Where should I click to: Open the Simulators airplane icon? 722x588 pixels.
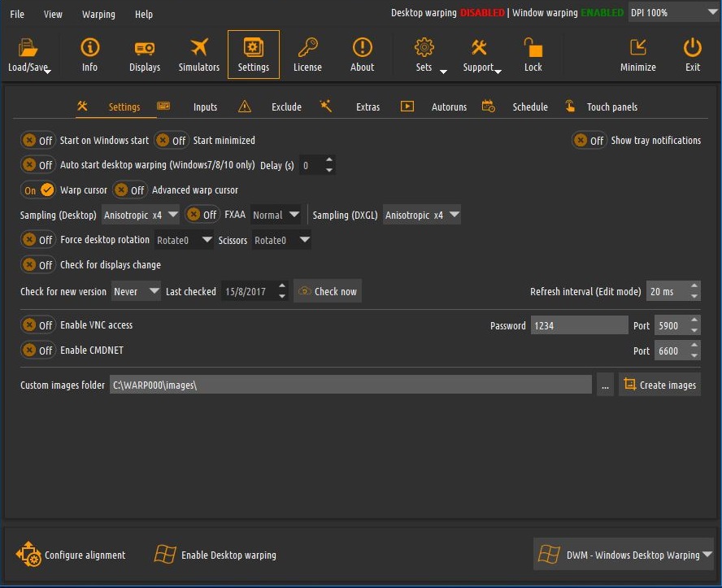[x=199, y=47]
